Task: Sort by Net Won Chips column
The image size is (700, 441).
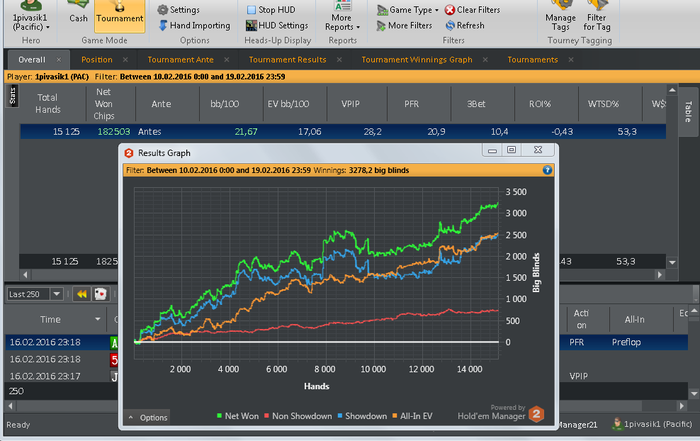Action: [x=104, y=104]
